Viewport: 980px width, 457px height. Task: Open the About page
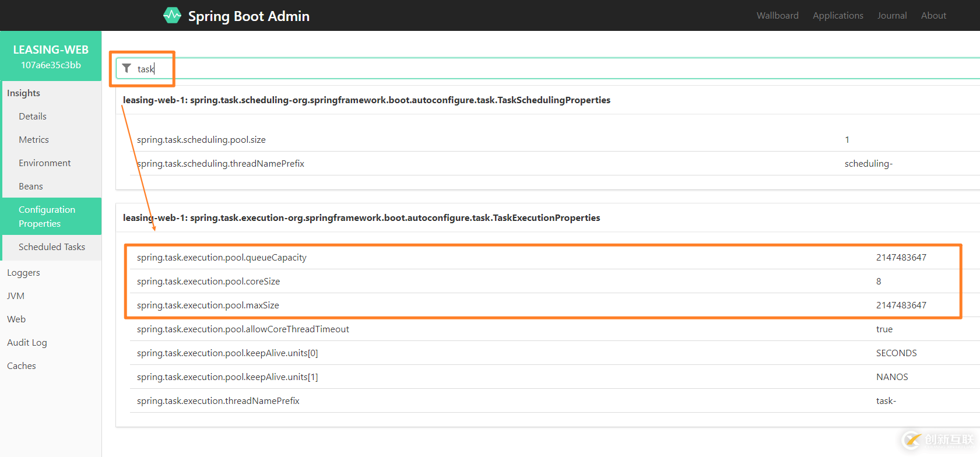pos(933,16)
